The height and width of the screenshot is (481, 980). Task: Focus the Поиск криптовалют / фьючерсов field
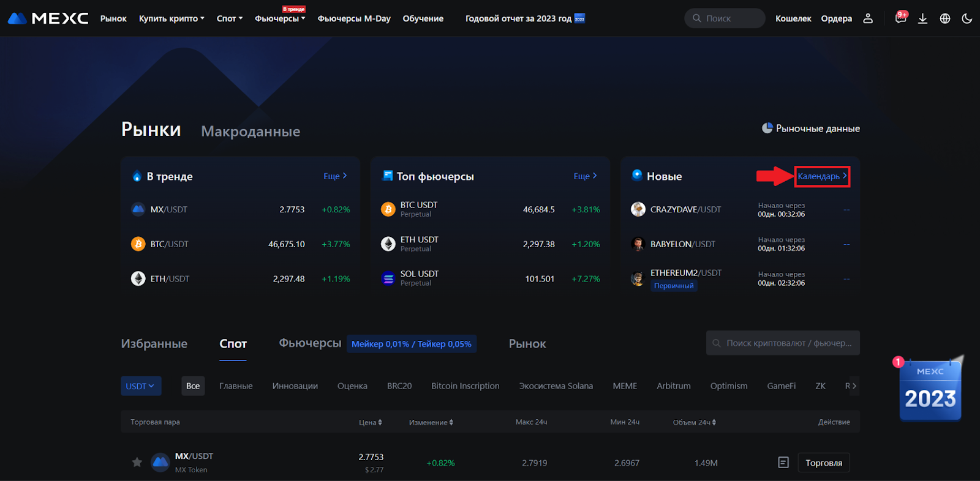click(783, 343)
